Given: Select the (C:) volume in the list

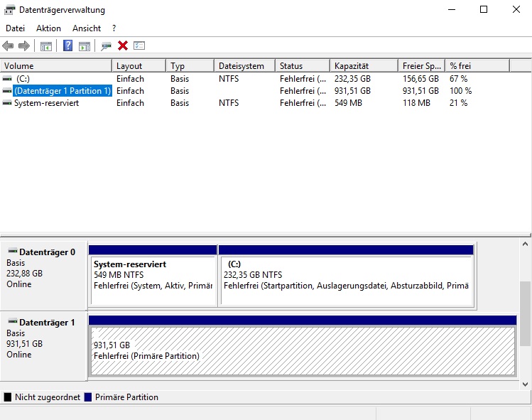Looking at the screenshot, I should tap(23, 79).
